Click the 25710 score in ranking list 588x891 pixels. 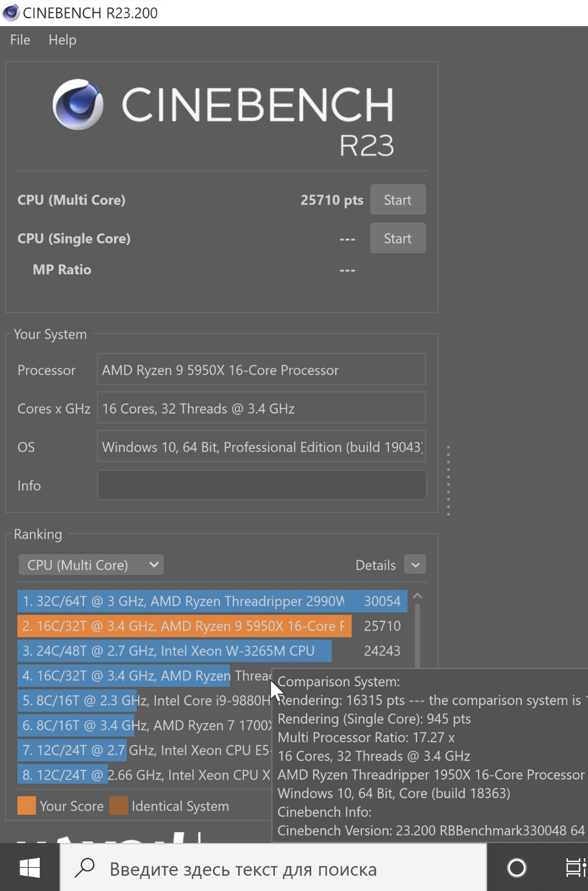[x=382, y=626]
